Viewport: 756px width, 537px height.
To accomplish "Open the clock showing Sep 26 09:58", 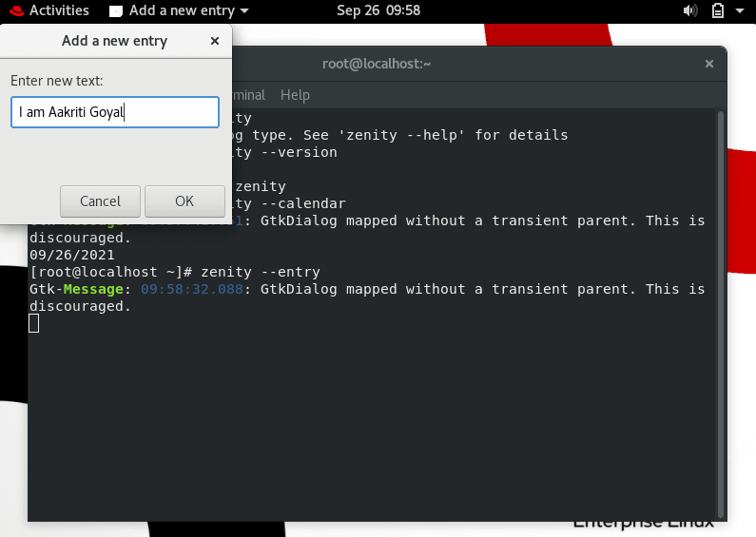I will tap(378, 10).
